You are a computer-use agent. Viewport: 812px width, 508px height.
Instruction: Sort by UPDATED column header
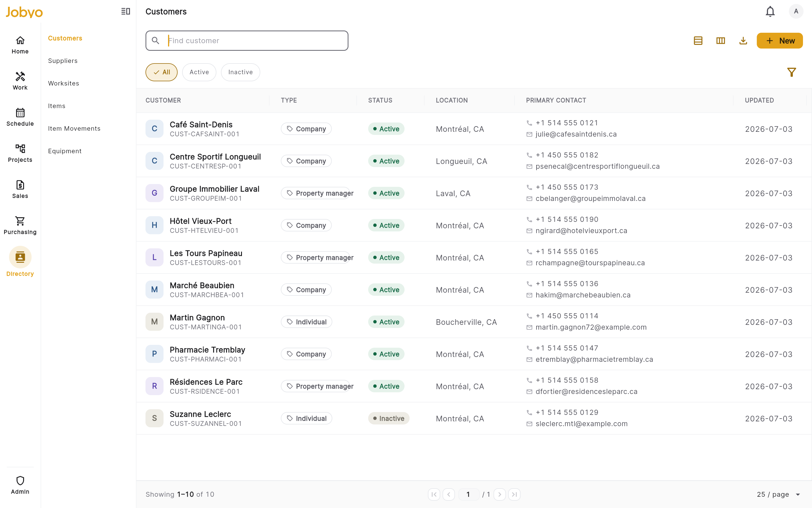[759, 100]
